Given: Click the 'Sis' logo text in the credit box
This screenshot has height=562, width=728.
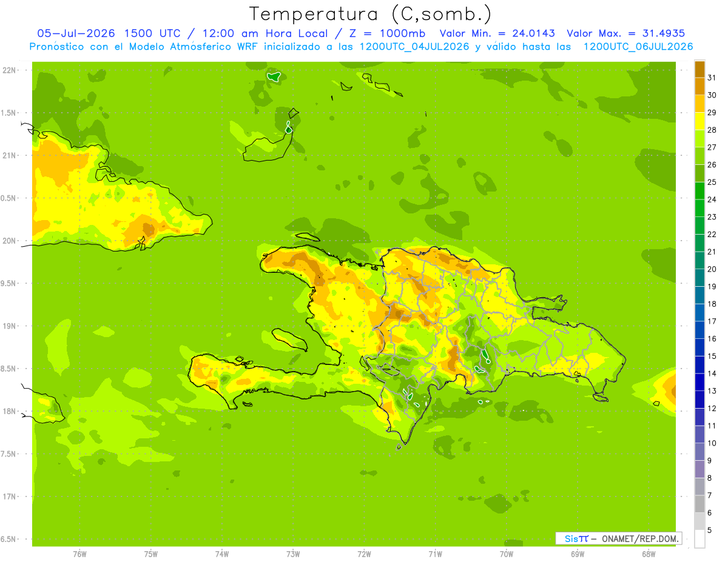Looking at the screenshot, I should click(x=570, y=538).
